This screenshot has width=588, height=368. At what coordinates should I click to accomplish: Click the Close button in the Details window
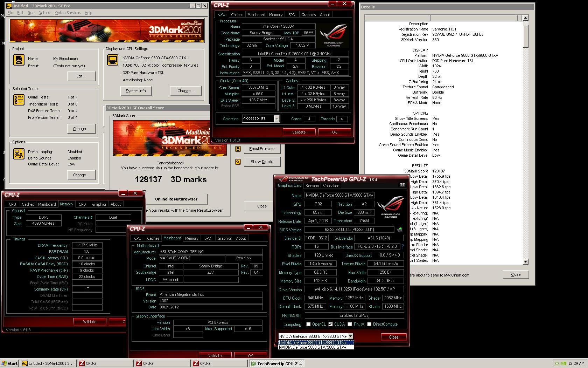[x=516, y=274]
